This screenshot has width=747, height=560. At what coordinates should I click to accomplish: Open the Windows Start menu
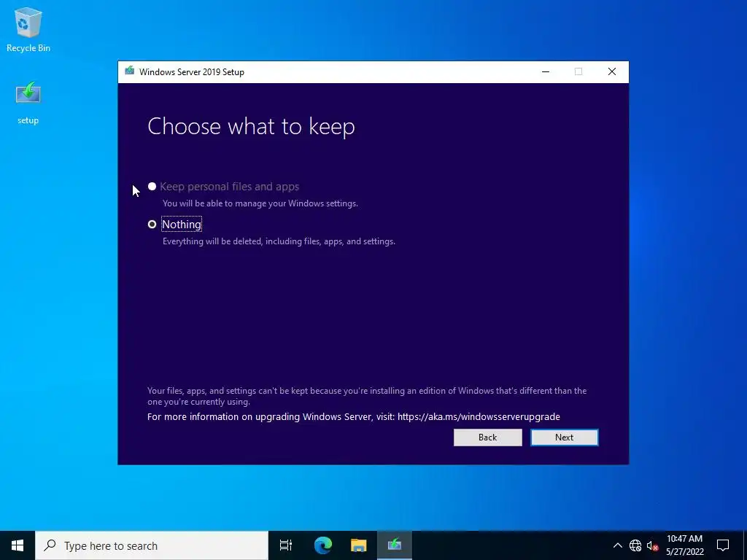[18, 545]
